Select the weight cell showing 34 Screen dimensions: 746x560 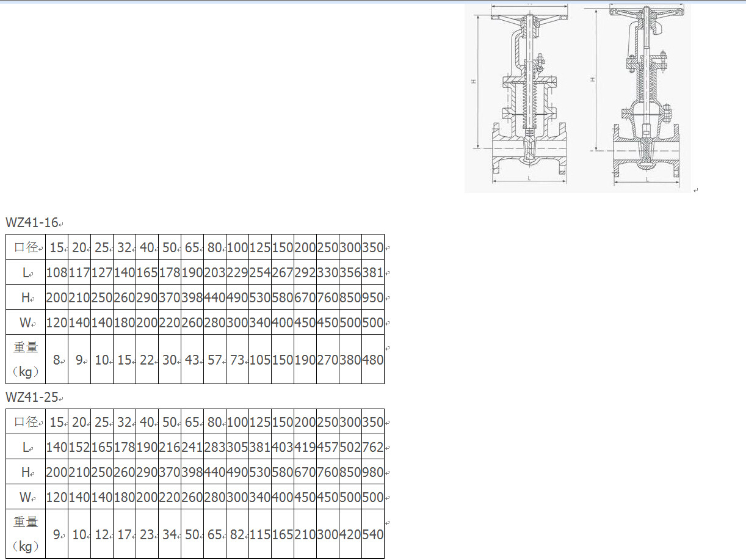click(170, 534)
